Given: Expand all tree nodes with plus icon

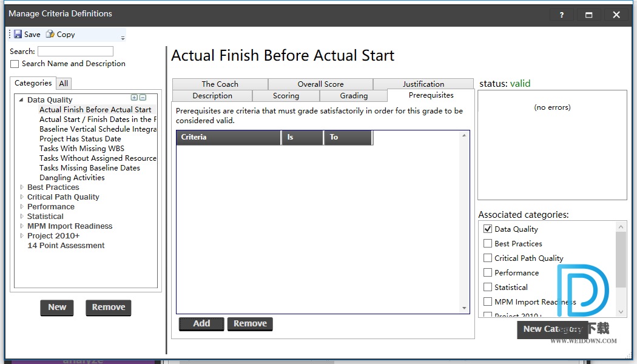Looking at the screenshot, I should (x=134, y=98).
